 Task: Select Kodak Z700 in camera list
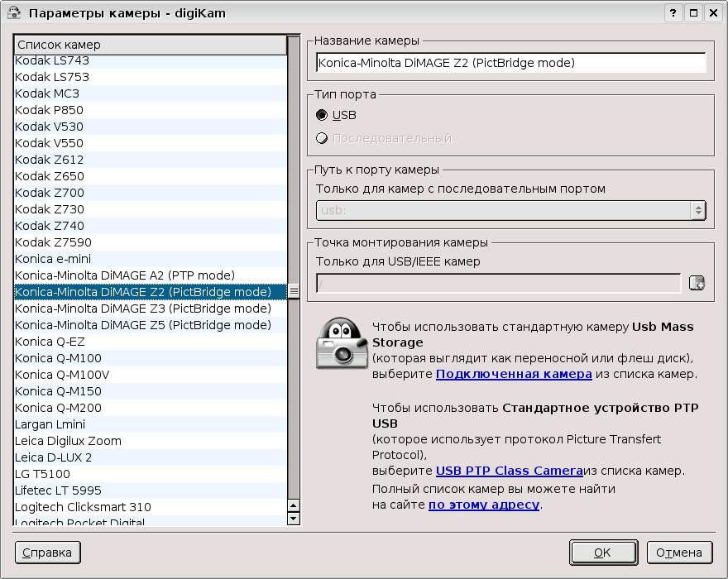point(151,193)
